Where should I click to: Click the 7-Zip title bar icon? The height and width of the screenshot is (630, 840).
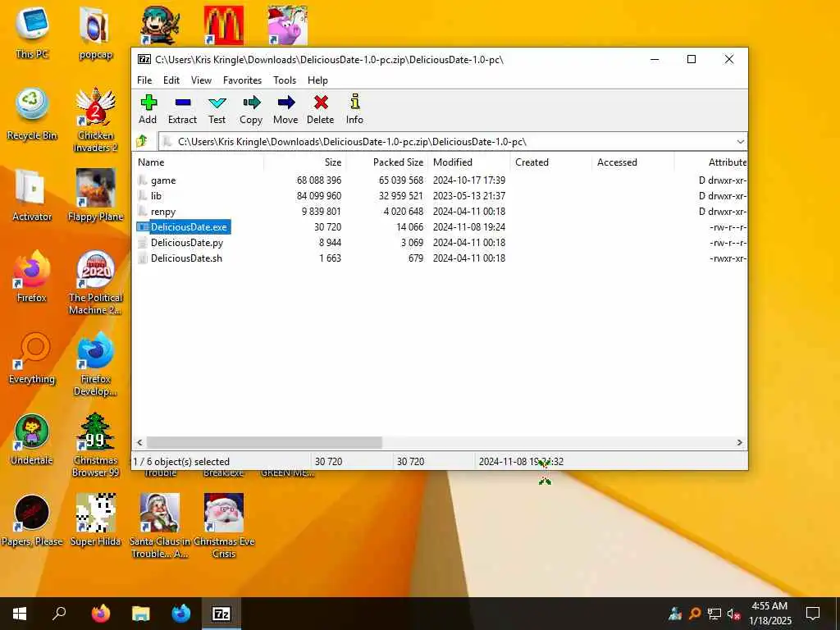(144, 59)
